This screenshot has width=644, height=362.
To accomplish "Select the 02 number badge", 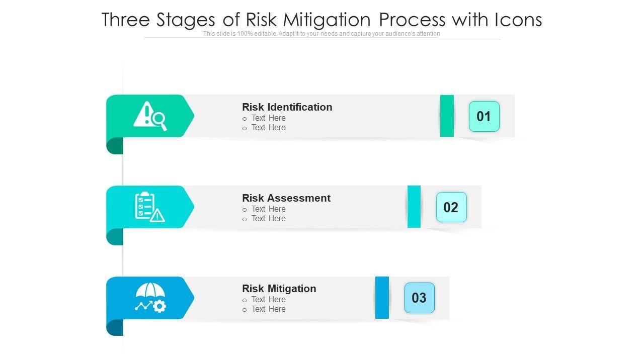I will pos(451,207).
